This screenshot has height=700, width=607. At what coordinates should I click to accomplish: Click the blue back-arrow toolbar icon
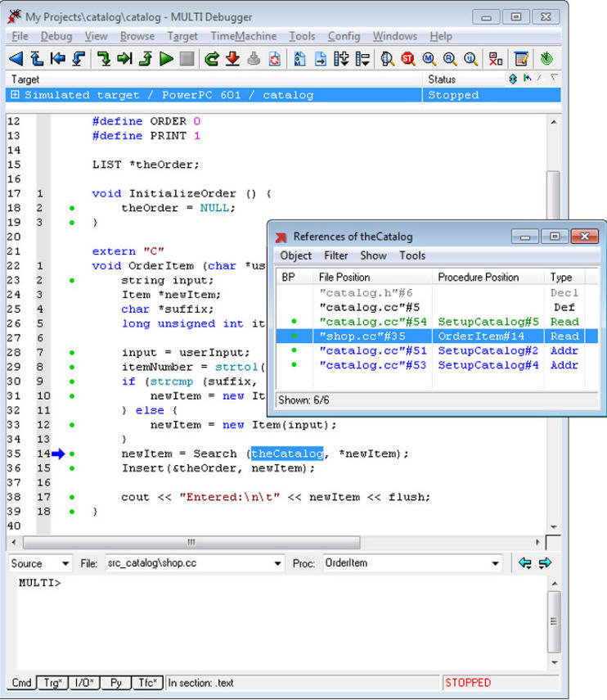16,58
